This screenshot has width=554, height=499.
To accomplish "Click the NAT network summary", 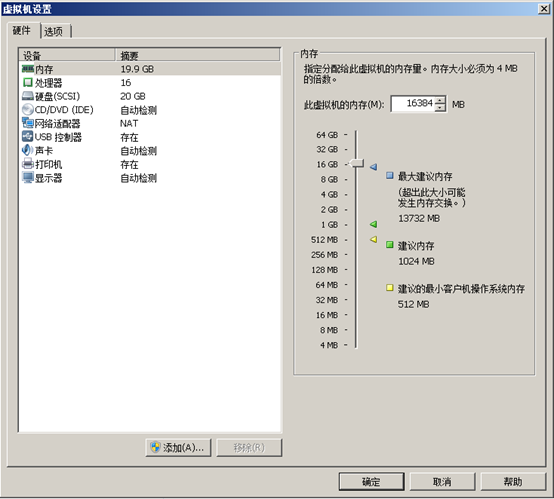I will (x=129, y=123).
